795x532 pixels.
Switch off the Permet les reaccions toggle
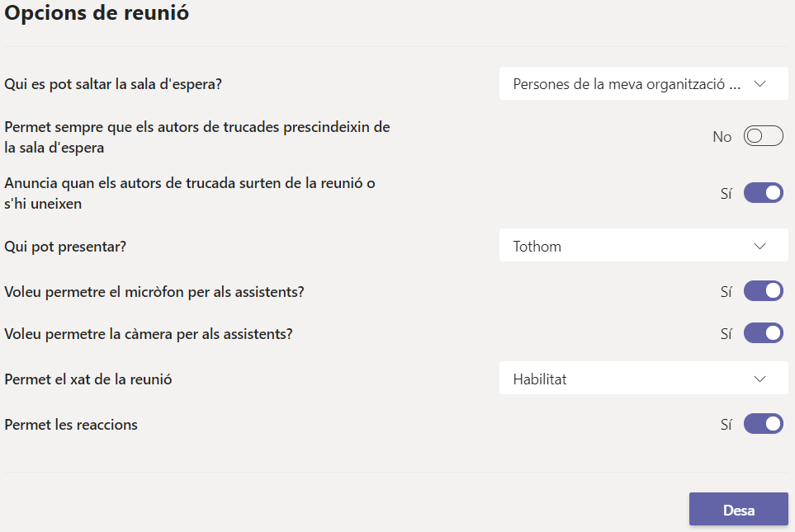763,424
